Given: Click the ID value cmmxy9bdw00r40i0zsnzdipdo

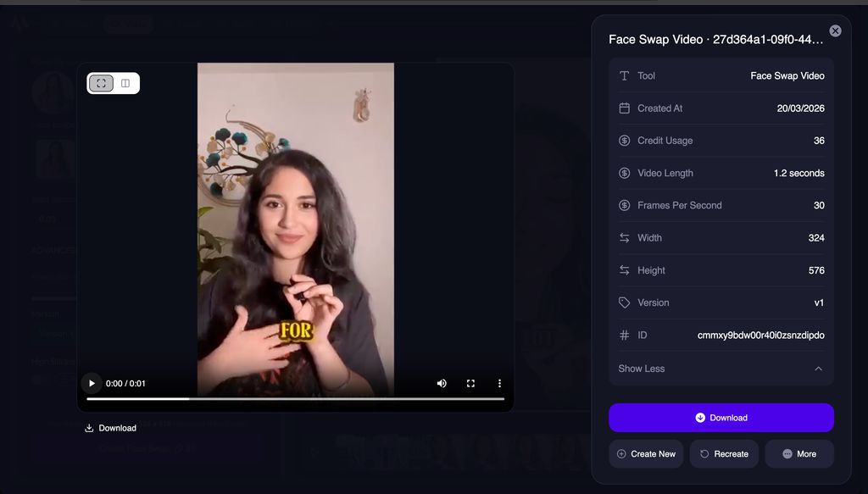Looking at the screenshot, I should coord(760,336).
